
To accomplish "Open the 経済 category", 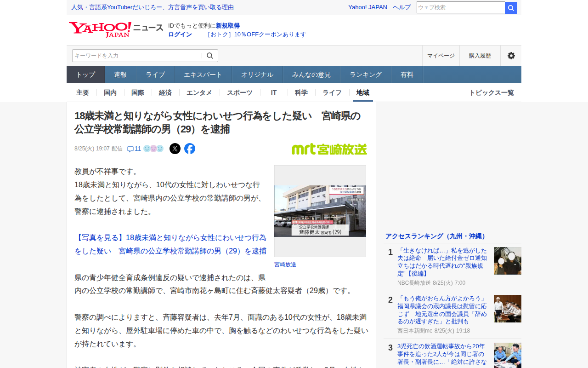I will pyautogui.click(x=165, y=92).
